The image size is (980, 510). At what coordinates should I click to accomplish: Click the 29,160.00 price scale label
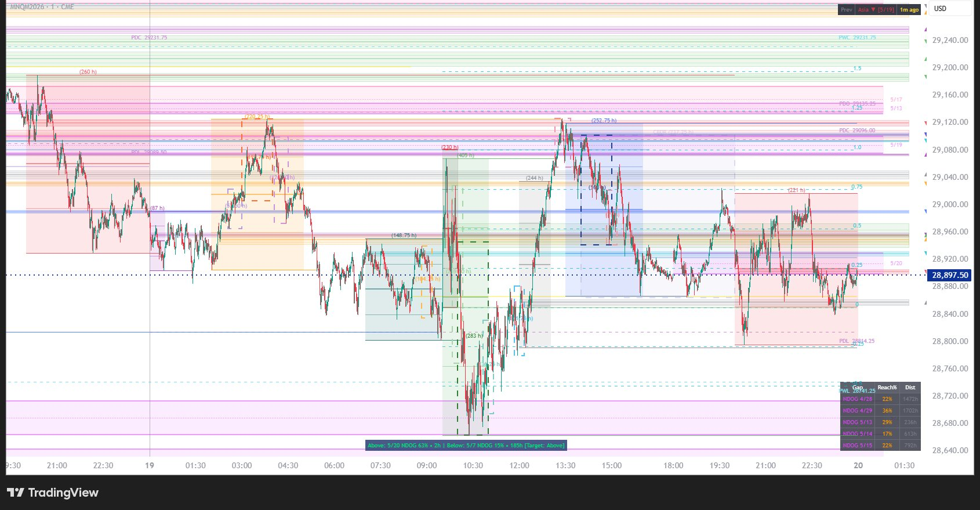[950, 95]
